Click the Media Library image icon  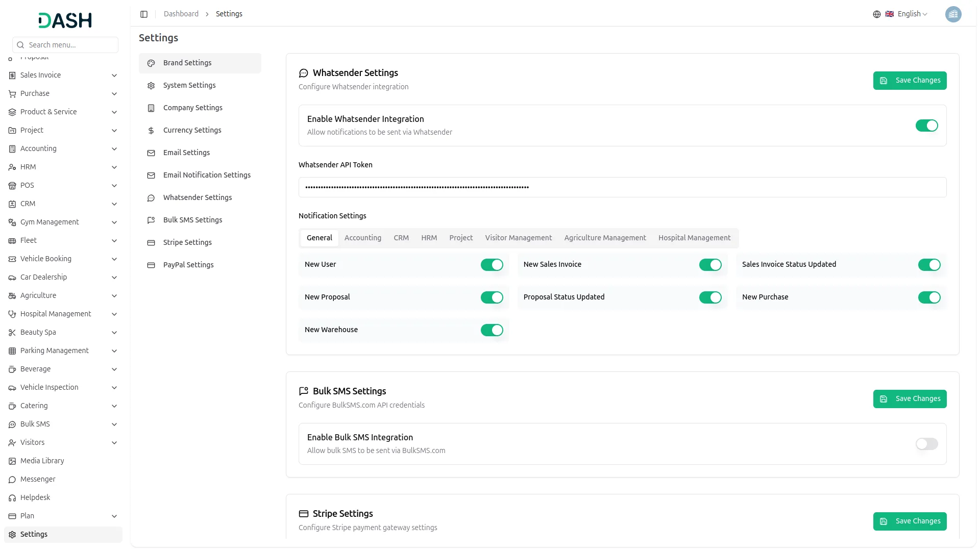point(12,461)
